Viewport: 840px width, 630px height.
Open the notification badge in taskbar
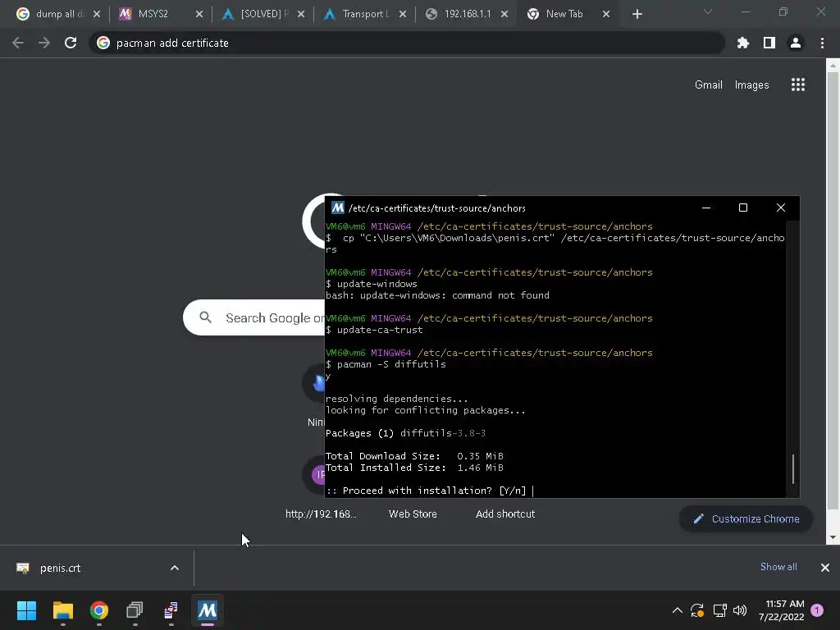817,610
